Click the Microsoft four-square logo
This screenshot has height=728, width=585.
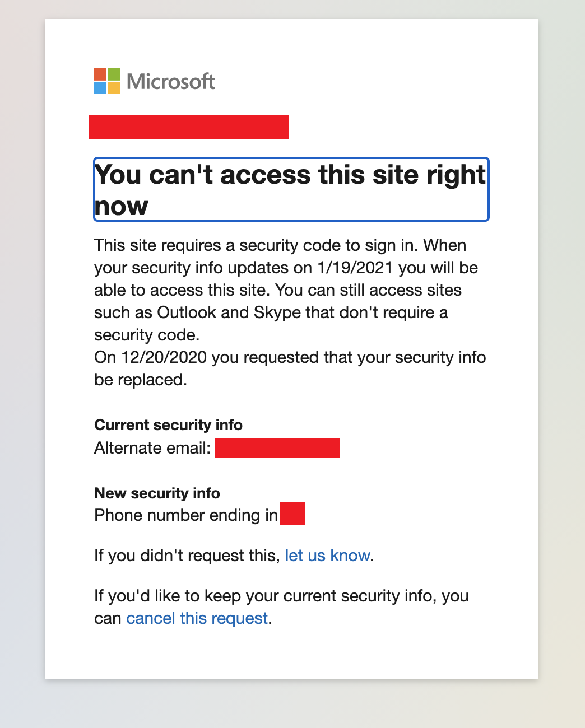point(107,81)
